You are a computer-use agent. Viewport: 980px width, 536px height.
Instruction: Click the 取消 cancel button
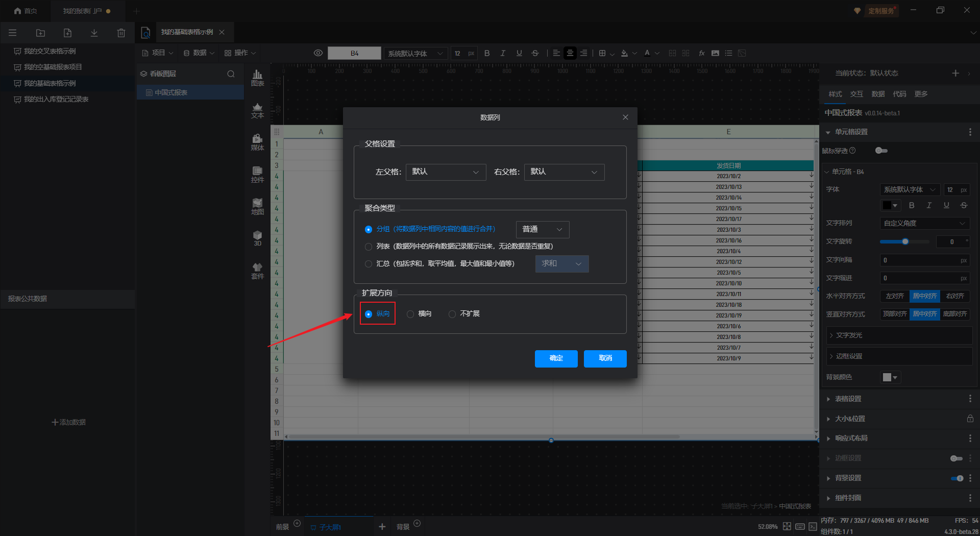click(605, 358)
